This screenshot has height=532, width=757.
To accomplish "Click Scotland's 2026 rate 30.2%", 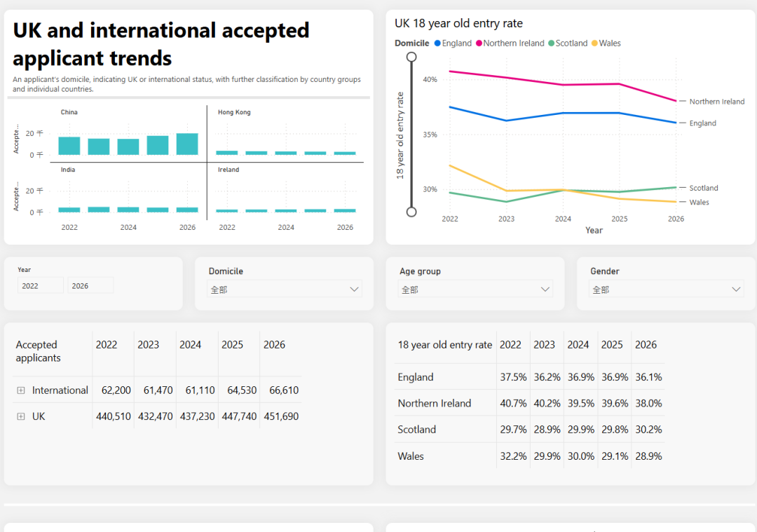I will 648,429.
